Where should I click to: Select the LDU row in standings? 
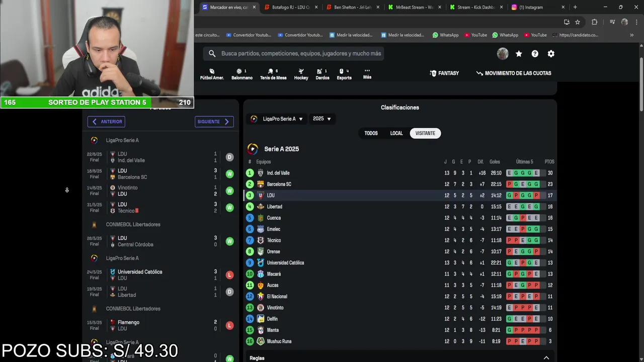click(400, 196)
